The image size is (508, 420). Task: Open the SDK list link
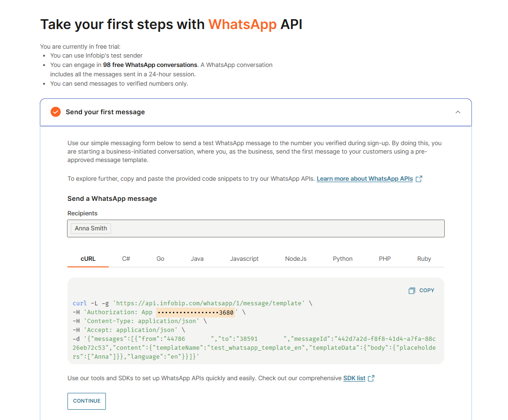pos(354,378)
